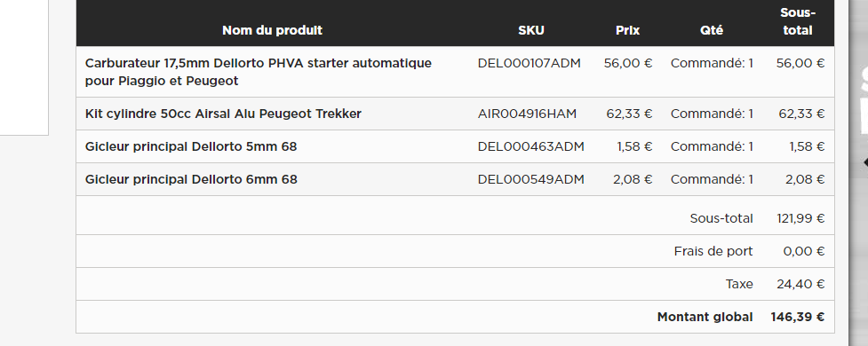Viewport: 868px width, 346px height.
Task: Click the SKU code DEL000549ADM
Action: pos(531,179)
